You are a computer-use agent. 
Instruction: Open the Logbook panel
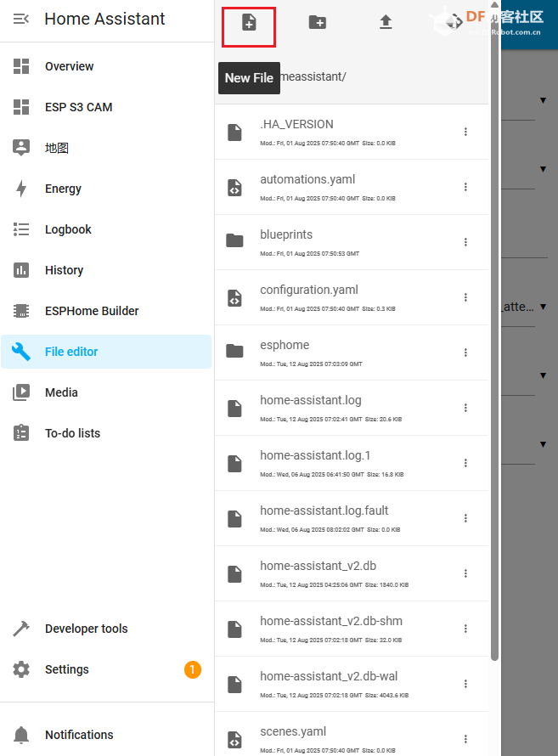(106, 229)
